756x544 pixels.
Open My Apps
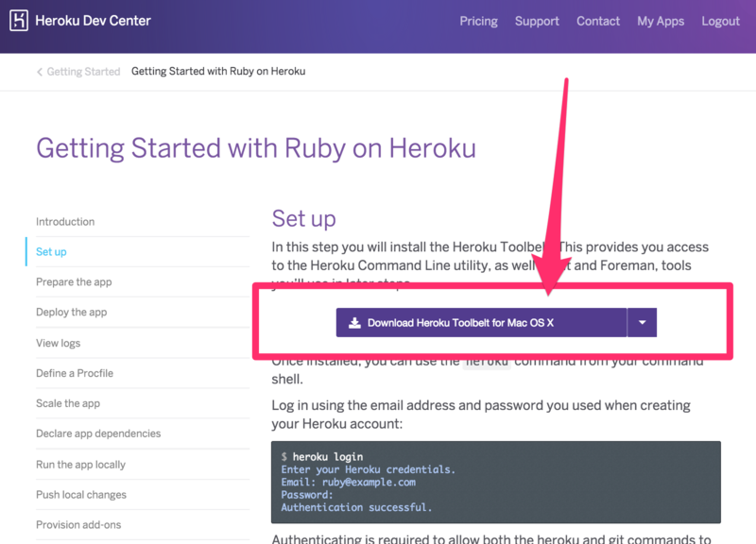pos(661,21)
